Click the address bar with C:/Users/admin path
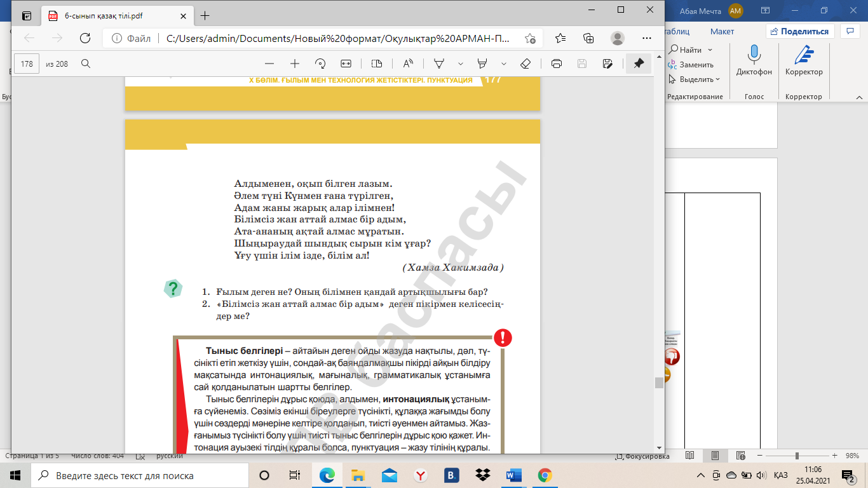 337,38
